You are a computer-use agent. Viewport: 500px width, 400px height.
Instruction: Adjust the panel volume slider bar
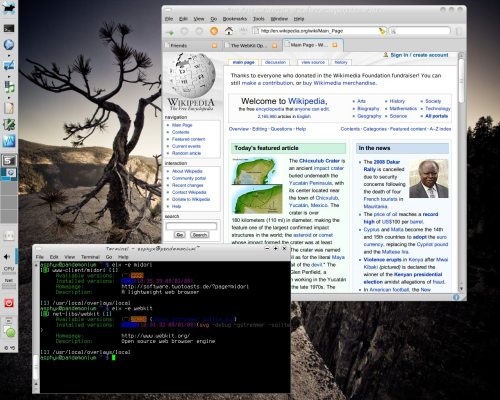coord(17,256)
